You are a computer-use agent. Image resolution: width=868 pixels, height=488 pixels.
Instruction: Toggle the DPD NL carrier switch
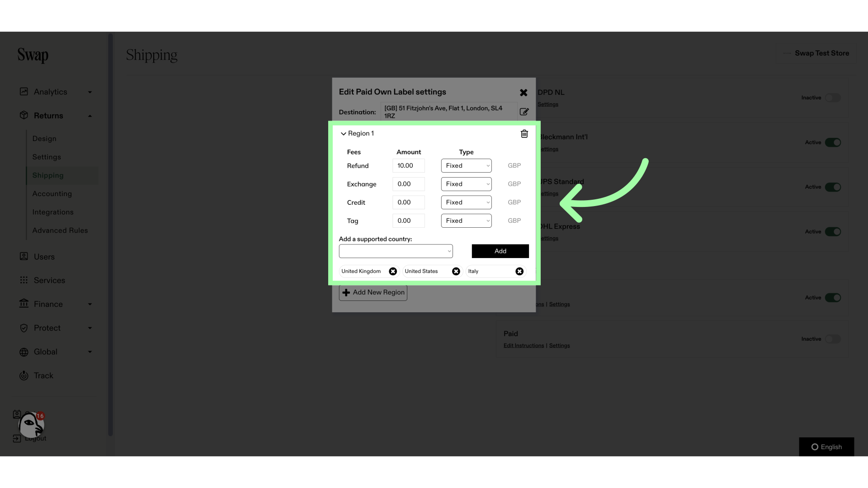(833, 98)
